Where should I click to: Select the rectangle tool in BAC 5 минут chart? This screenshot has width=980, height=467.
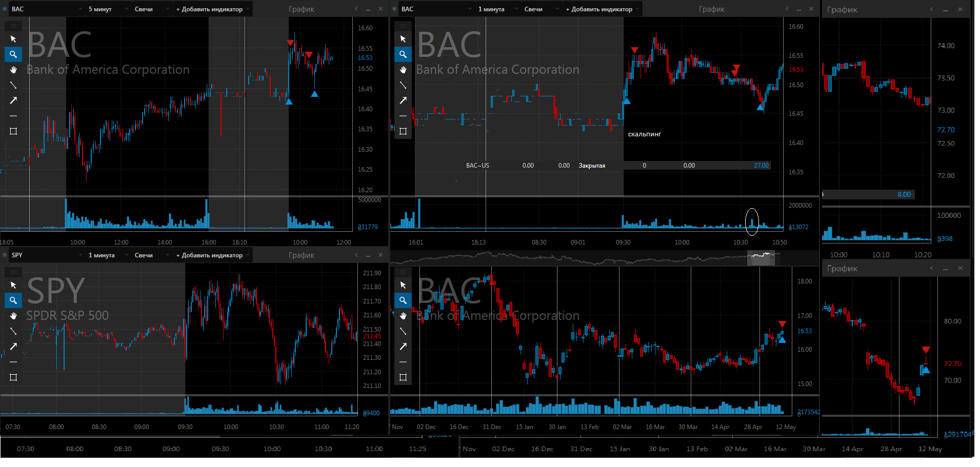pyautogui.click(x=13, y=131)
